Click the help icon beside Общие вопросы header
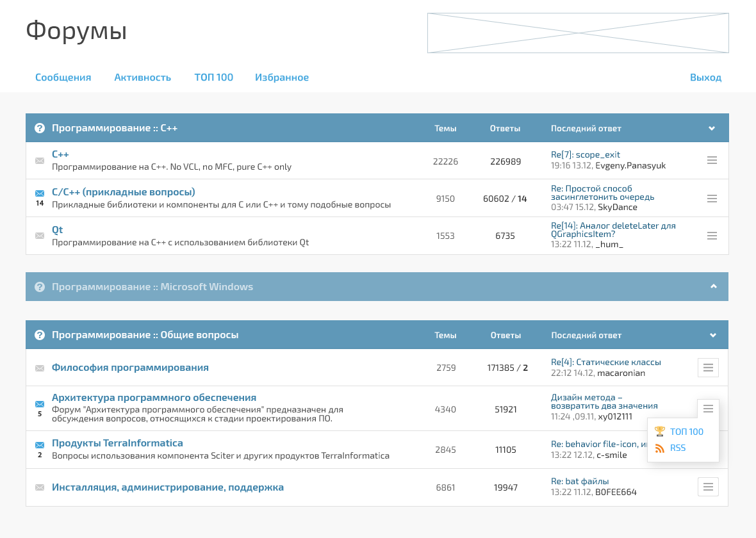Screen dimensions: 756x538 coord(40,335)
